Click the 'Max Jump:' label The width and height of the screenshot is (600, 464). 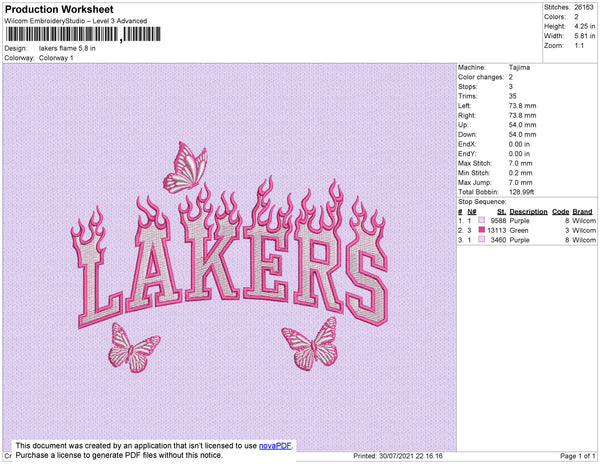pos(474,182)
